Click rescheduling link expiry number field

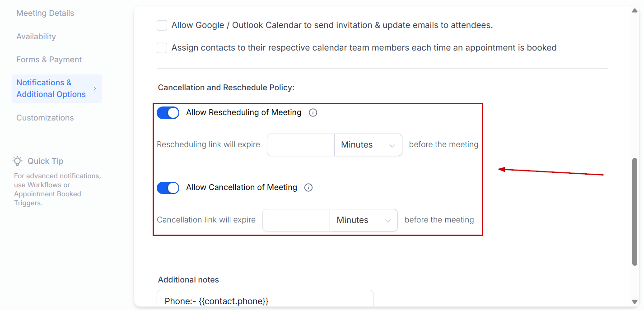click(301, 145)
